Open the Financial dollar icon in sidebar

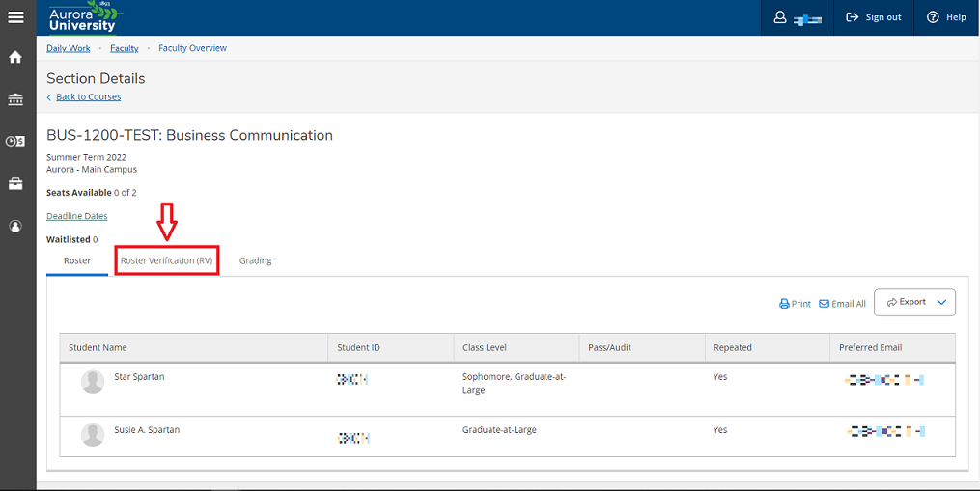point(15,141)
